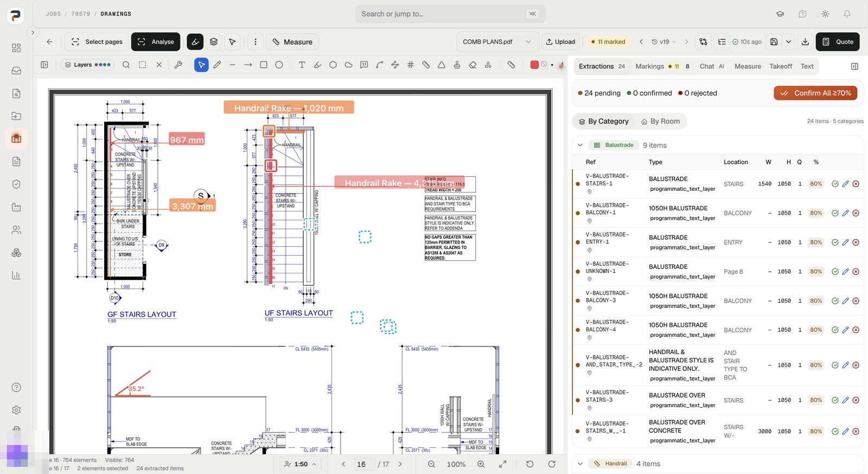Viewport: 868px width, 474px height.
Task: Open the 1:50 scale dropdown
Action: [x=300, y=464]
